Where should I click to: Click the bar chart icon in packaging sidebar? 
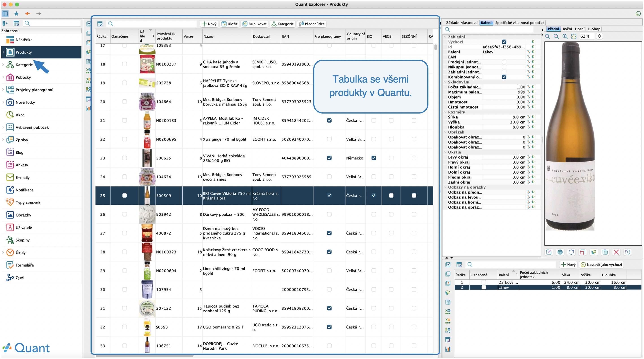(x=448, y=349)
